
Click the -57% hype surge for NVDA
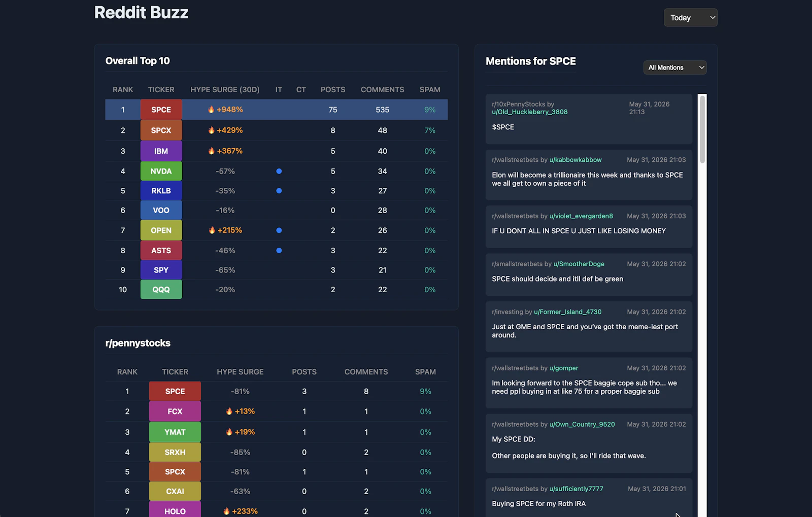pos(225,171)
